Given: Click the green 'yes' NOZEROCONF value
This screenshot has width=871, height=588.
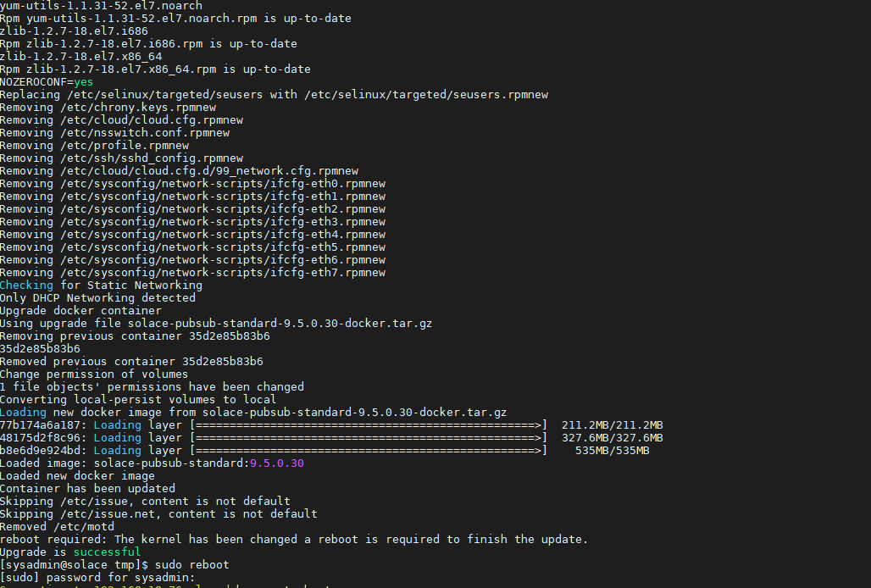Looking at the screenshot, I should coord(83,81).
